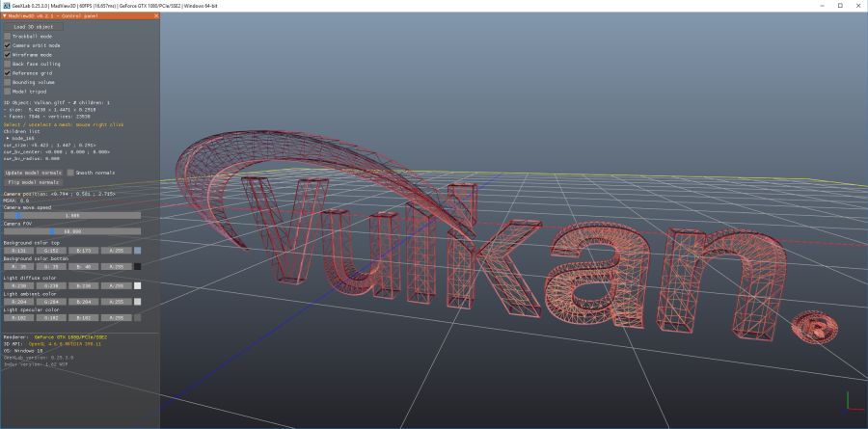The width and height of the screenshot is (868, 429).
Task: Click Background color bottom B field
Action: 84,267
